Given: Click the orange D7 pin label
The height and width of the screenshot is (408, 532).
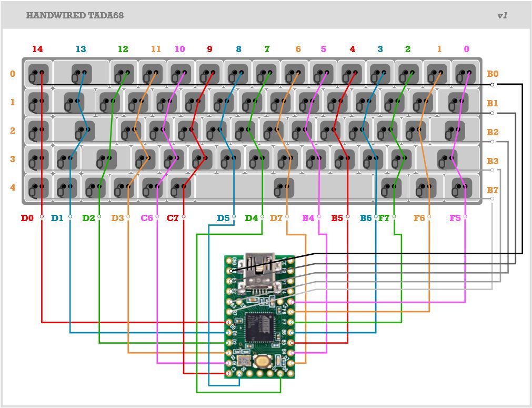Looking at the screenshot, I should (276, 217).
